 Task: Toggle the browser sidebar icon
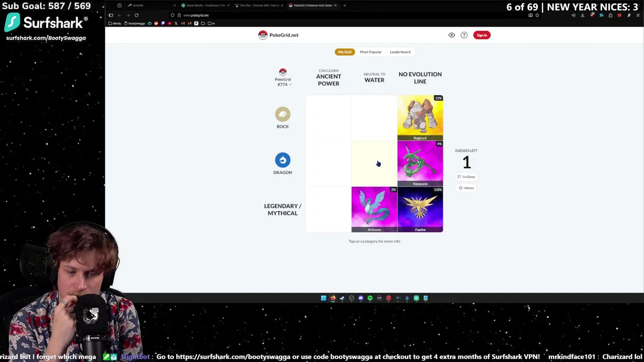click(111, 15)
